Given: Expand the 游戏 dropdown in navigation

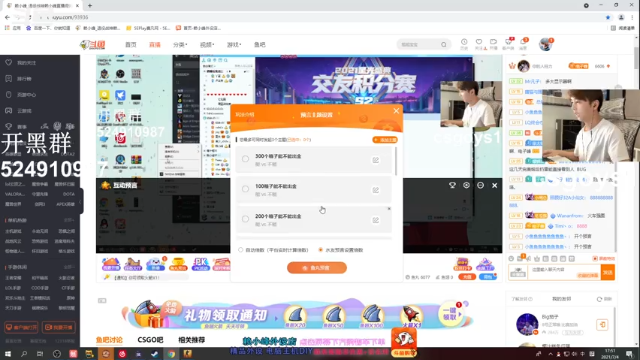Looking at the screenshot, I should click(x=234, y=44).
